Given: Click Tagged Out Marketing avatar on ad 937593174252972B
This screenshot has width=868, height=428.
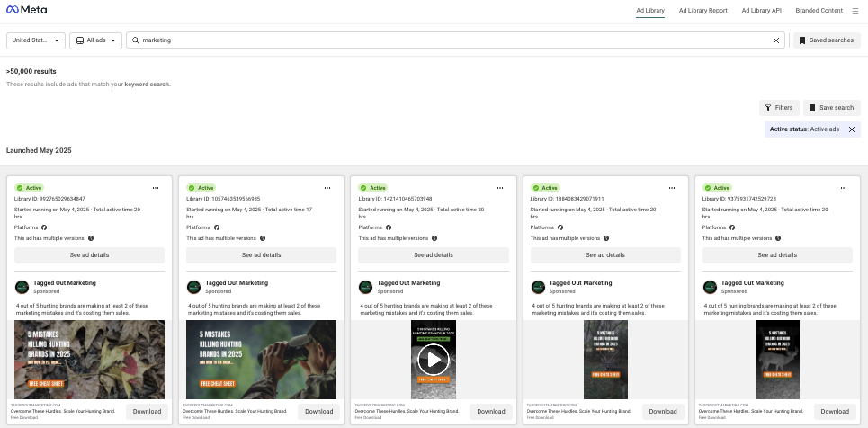Looking at the screenshot, I should point(711,287).
